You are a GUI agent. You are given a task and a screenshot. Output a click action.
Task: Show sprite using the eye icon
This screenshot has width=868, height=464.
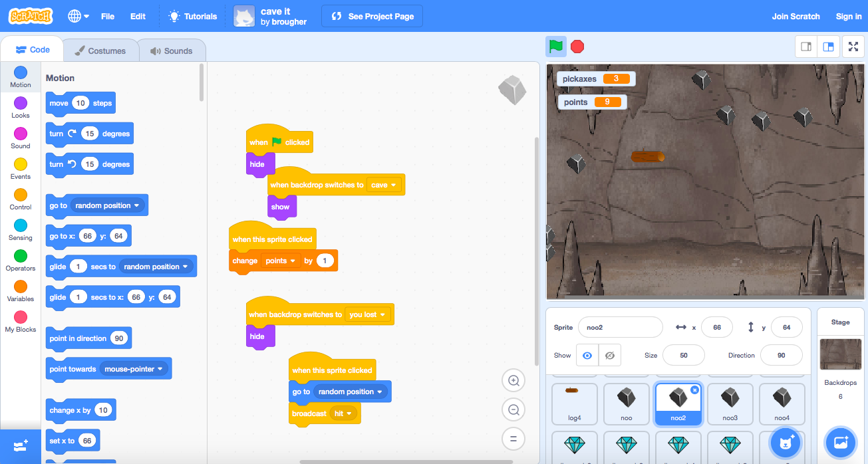point(587,356)
